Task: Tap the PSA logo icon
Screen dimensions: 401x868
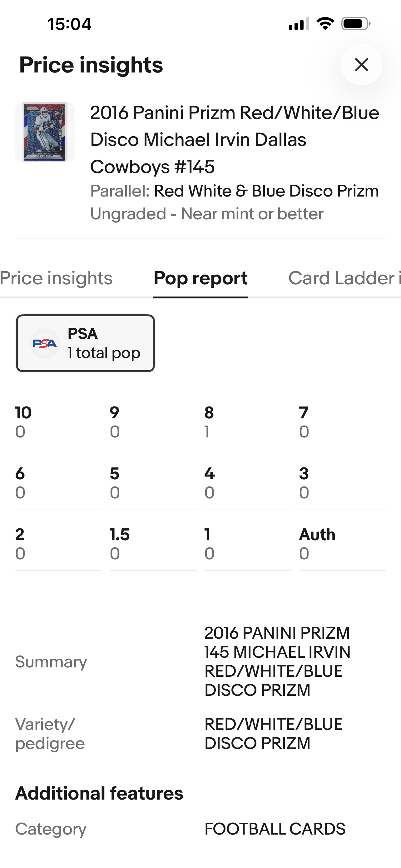Action: click(45, 343)
